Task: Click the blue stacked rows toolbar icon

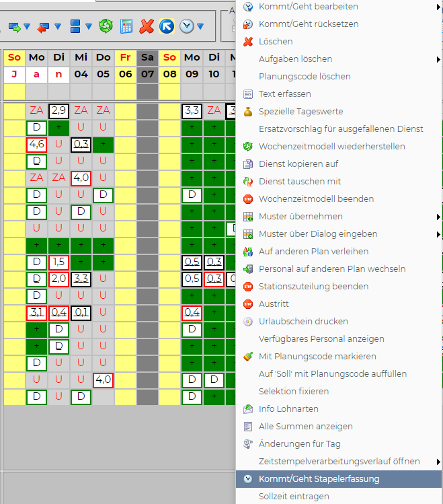Action: point(75,27)
